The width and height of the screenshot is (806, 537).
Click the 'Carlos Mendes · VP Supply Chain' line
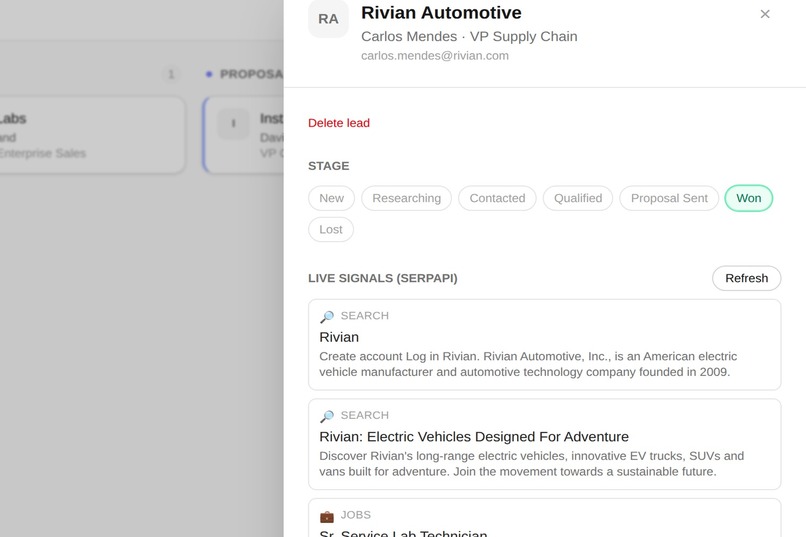tap(469, 36)
